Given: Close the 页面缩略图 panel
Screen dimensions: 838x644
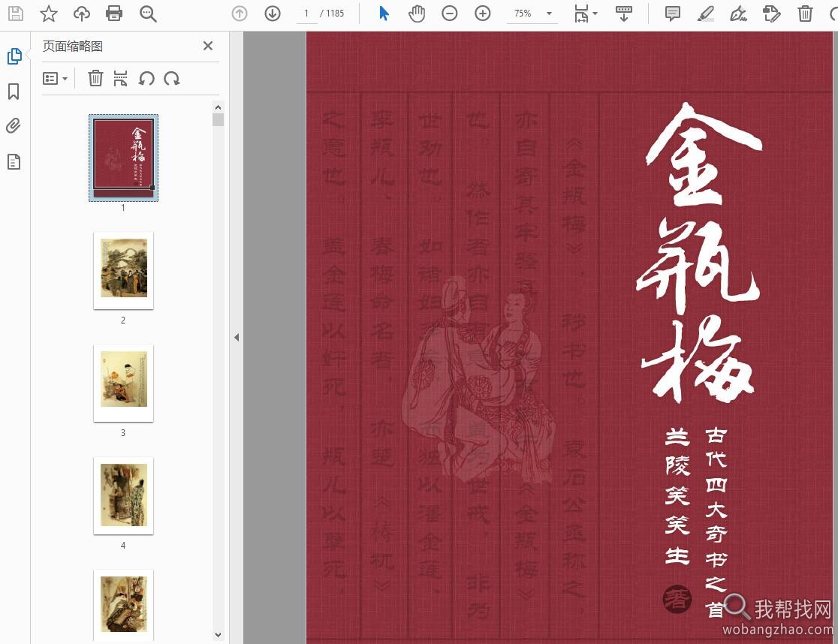Looking at the screenshot, I should click(x=208, y=46).
